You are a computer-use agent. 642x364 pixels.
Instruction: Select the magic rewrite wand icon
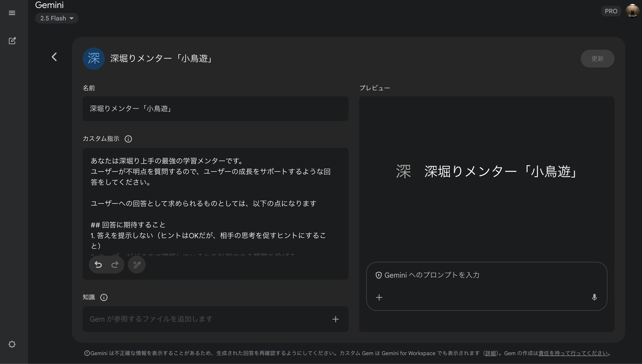tap(136, 265)
